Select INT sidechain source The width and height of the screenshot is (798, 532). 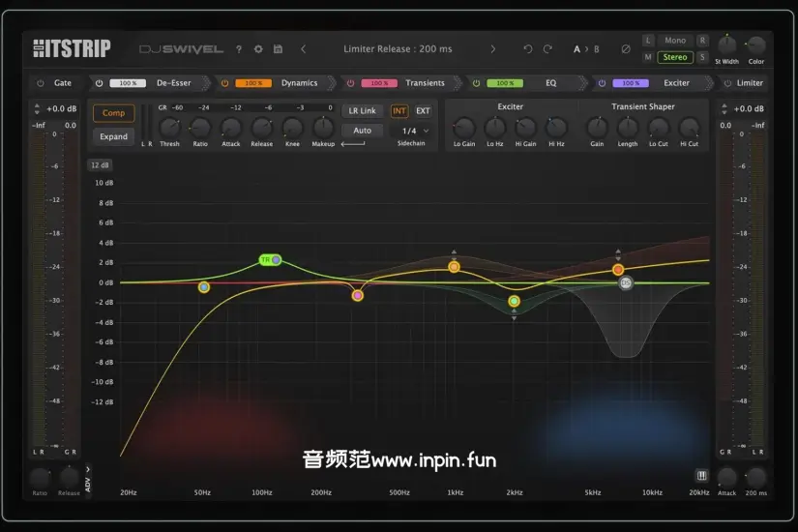coord(399,110)
